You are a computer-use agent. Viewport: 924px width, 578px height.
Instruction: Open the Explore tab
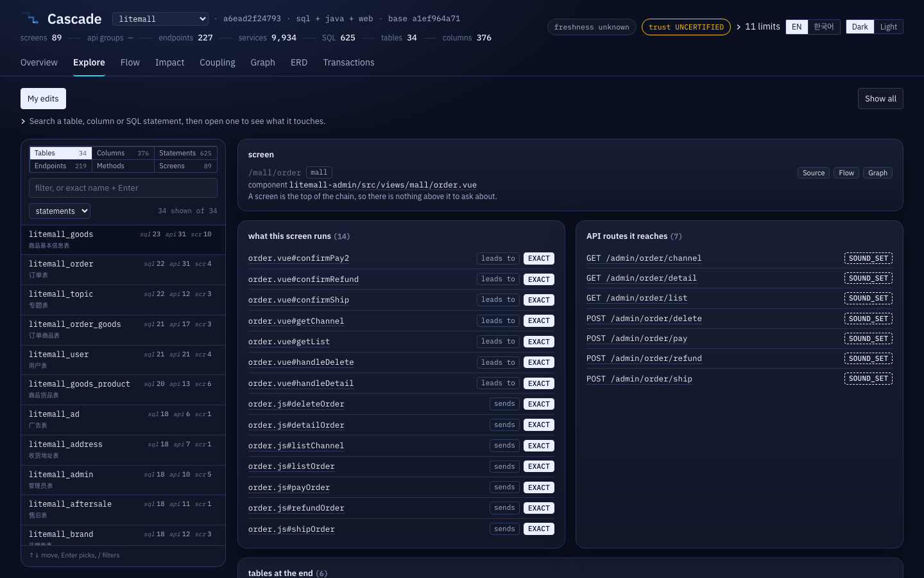click(89, 62)
